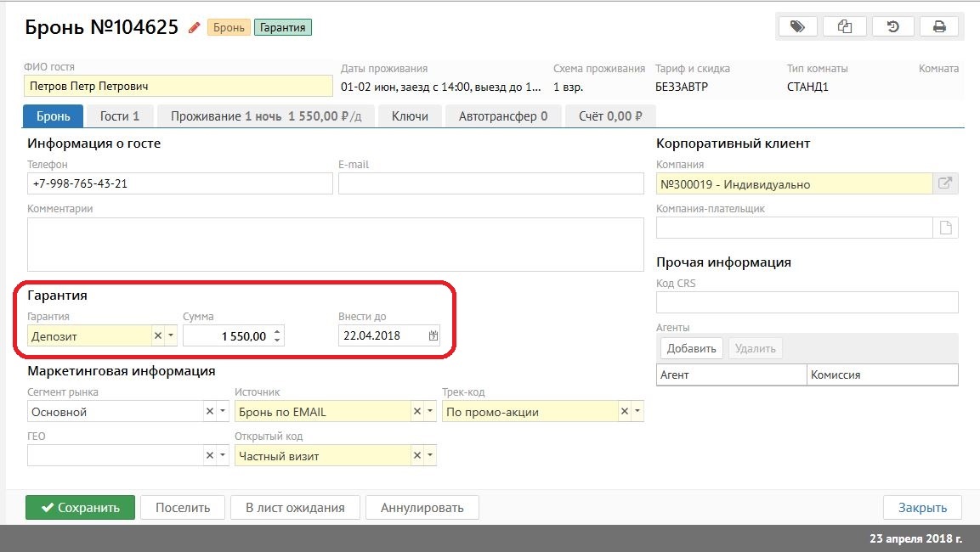Clear the Депозит guarantee selection

point(157,336)
